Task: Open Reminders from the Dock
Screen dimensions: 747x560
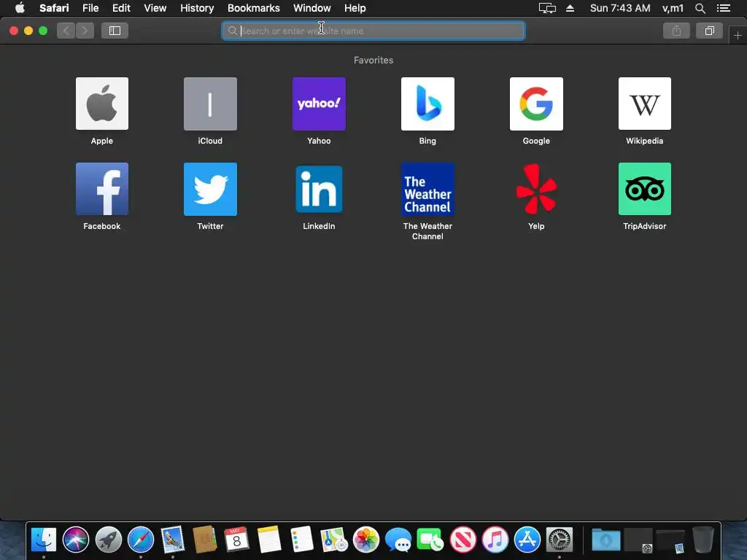Action: tap(301, 540)
